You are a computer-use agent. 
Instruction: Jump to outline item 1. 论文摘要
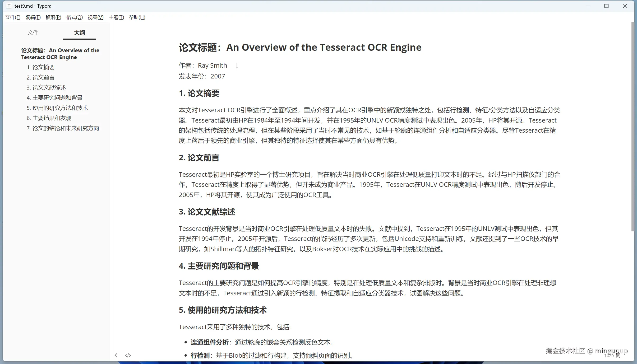[x=41, y=67]
